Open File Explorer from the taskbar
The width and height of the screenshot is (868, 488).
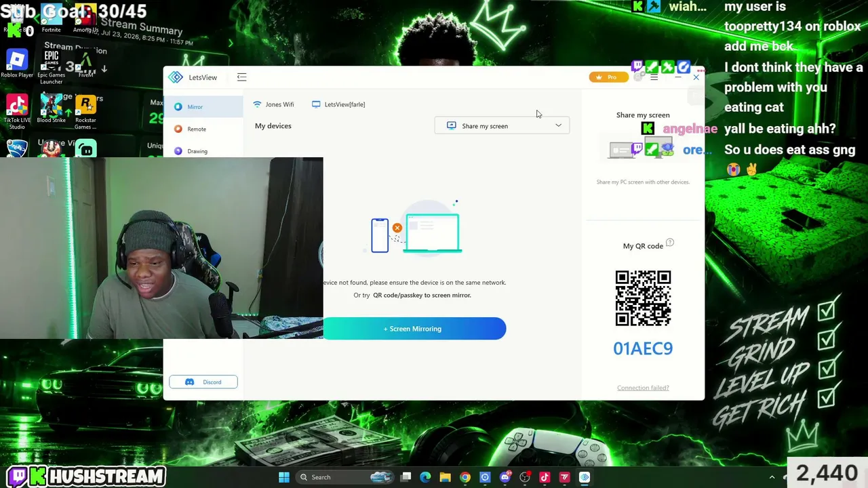[x=445, y=477]
